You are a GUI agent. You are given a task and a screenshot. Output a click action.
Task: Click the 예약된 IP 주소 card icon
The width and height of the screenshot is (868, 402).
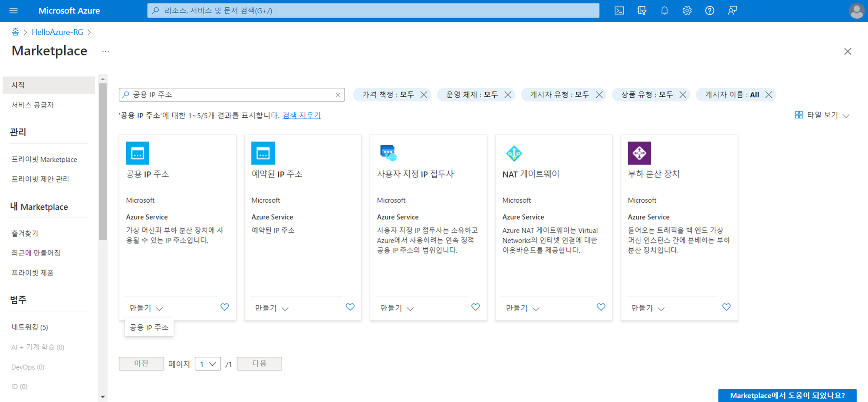(263, 153)
